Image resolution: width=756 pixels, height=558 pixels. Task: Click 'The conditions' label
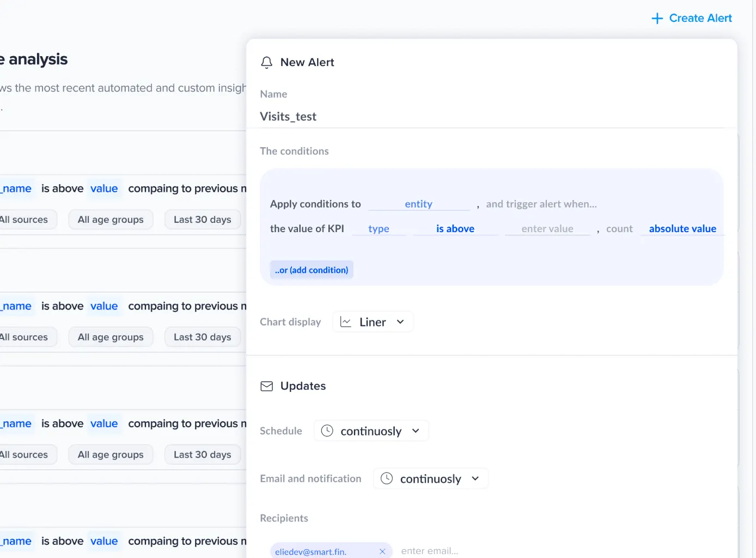click(x=294, y=151)
